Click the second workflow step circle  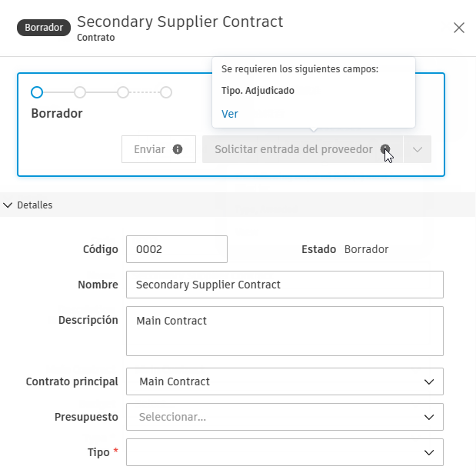point(80,92)
